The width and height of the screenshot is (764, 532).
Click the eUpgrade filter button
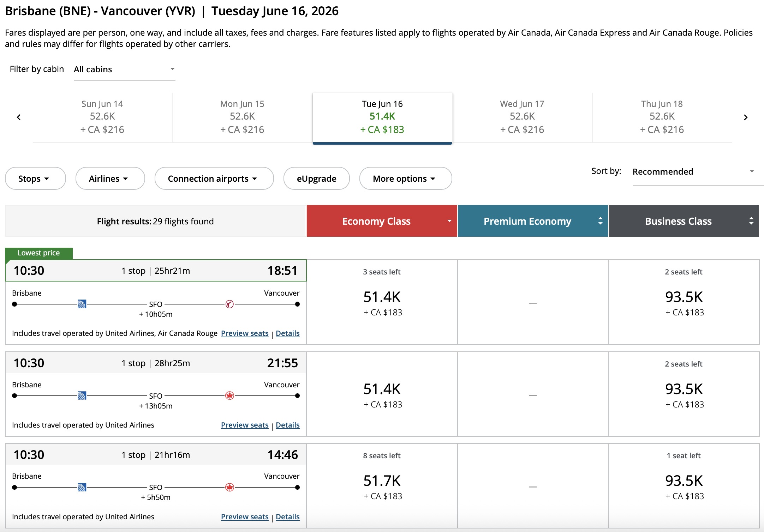coord(317,179)
